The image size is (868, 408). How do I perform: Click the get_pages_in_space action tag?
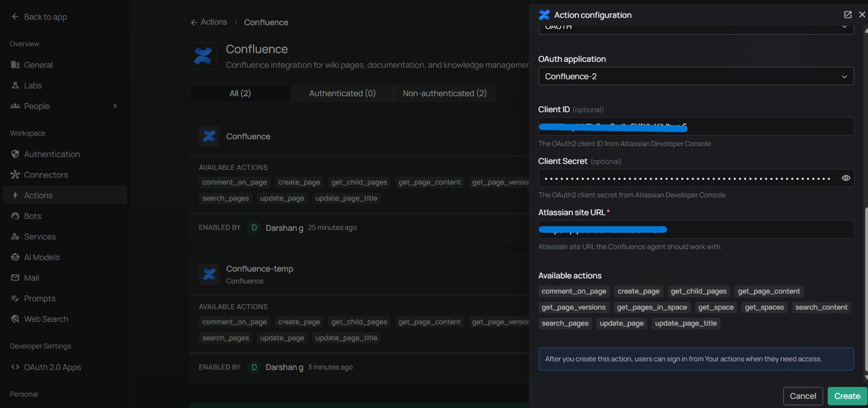tap(652, 307)
